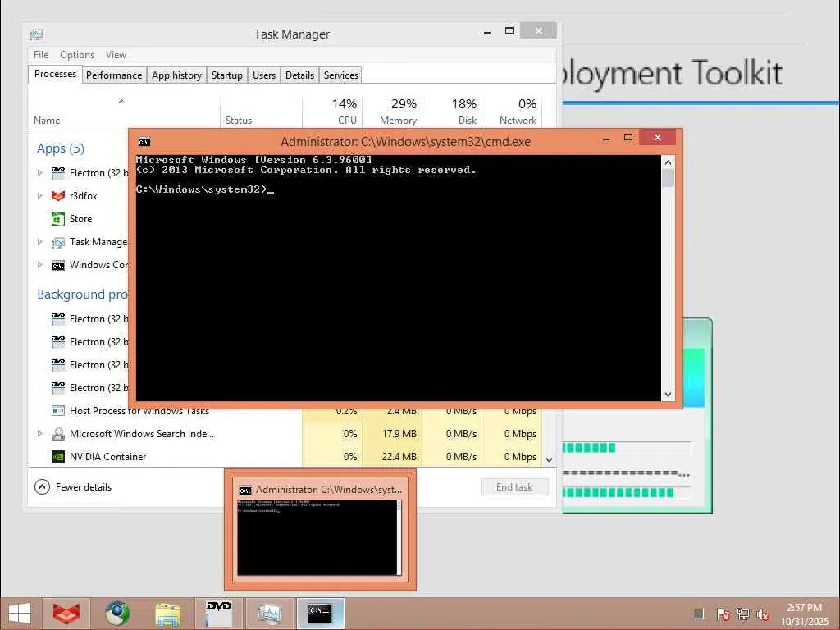Click the Electron app icon under Apps
This screenshot has height=630, width=840.
coord(58,172)
